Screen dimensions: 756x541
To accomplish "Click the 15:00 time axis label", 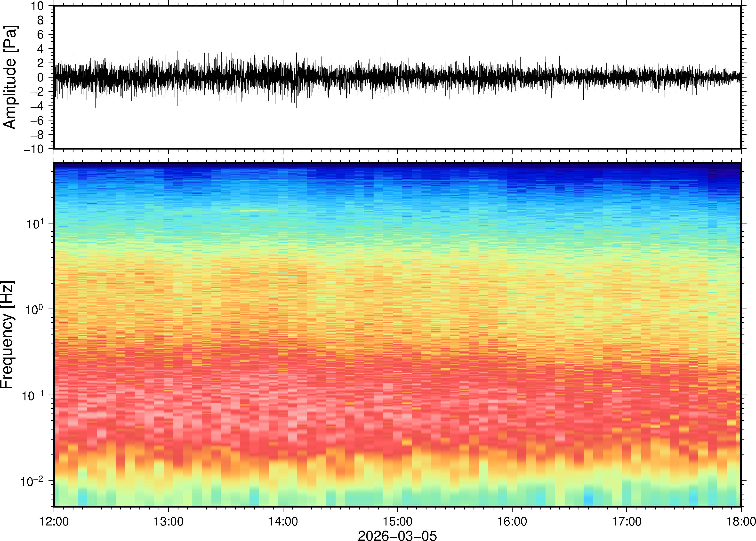I will pos(397,521).
